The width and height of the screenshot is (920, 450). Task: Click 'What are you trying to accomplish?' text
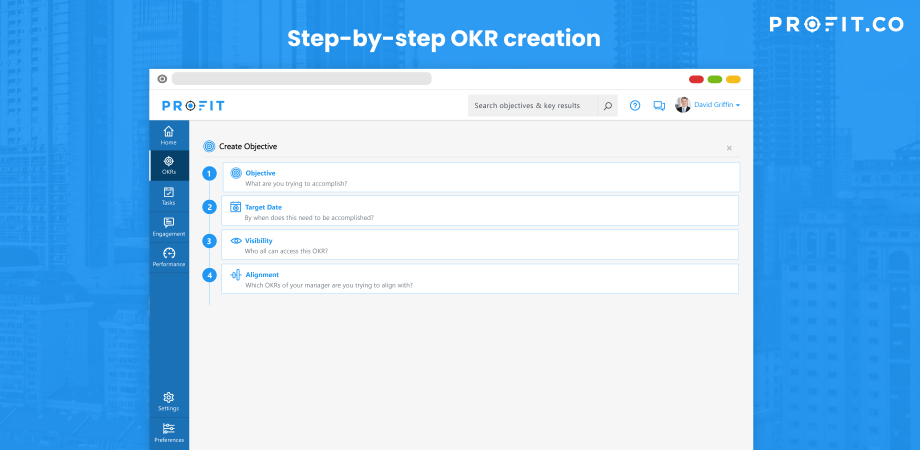(296, 184)
